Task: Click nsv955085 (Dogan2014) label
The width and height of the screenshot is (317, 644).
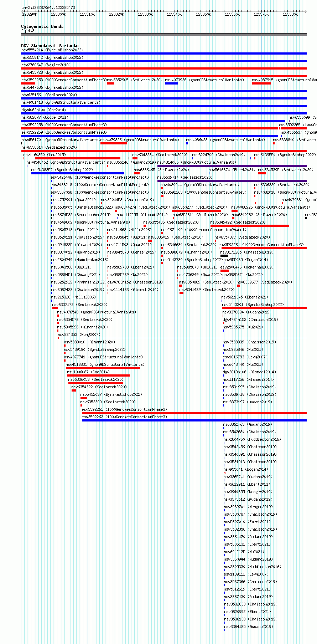Action: [246, 260]
